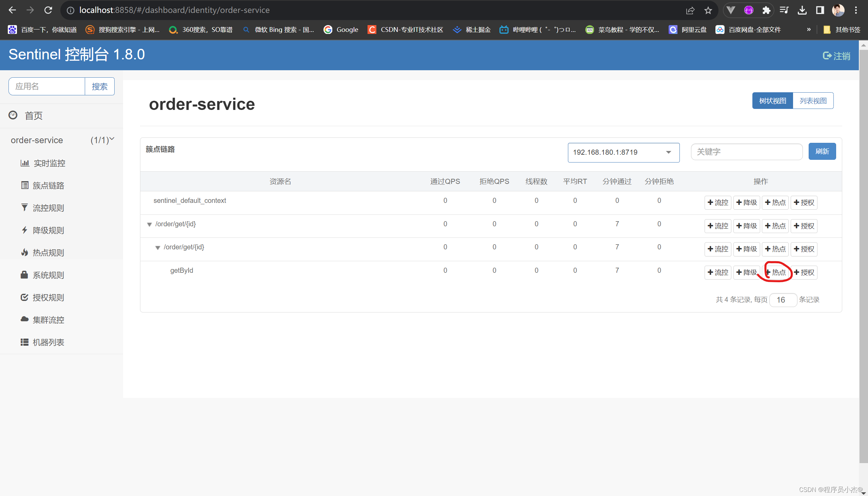Add 热点 rule for sentinel_default_context
This screenshot has height=496, width=868.
coord(775,202)
